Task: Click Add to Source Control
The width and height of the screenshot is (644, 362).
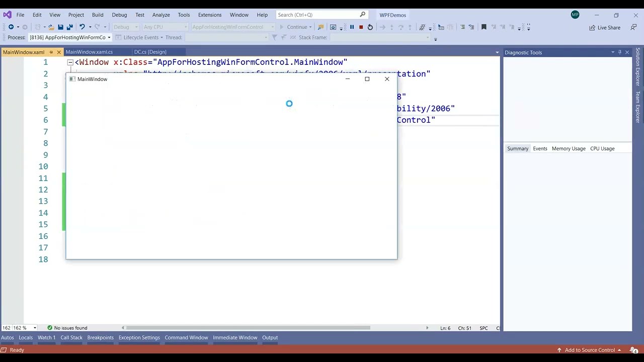Action: (x=589, y=350)
